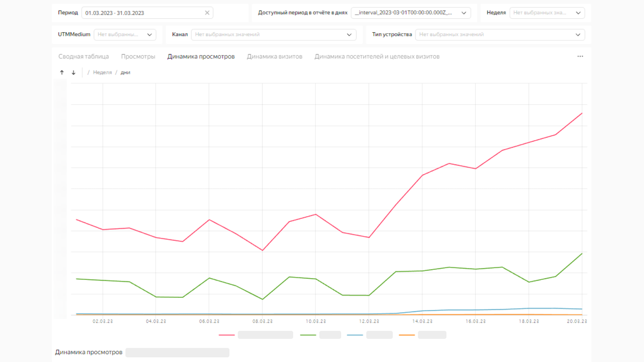Open the Динамика визитов tab
This screenshot has height=362, width=644.
pos(274,56)
